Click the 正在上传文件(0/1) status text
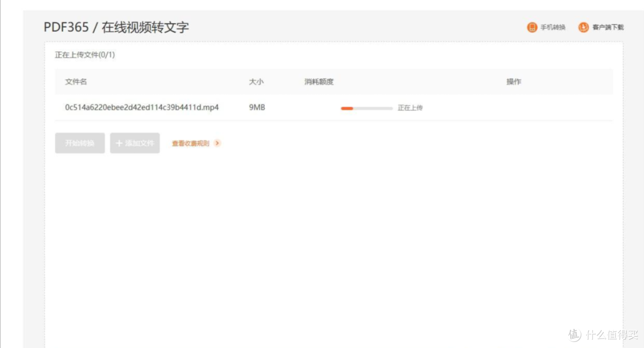 (x=85, y=55)
